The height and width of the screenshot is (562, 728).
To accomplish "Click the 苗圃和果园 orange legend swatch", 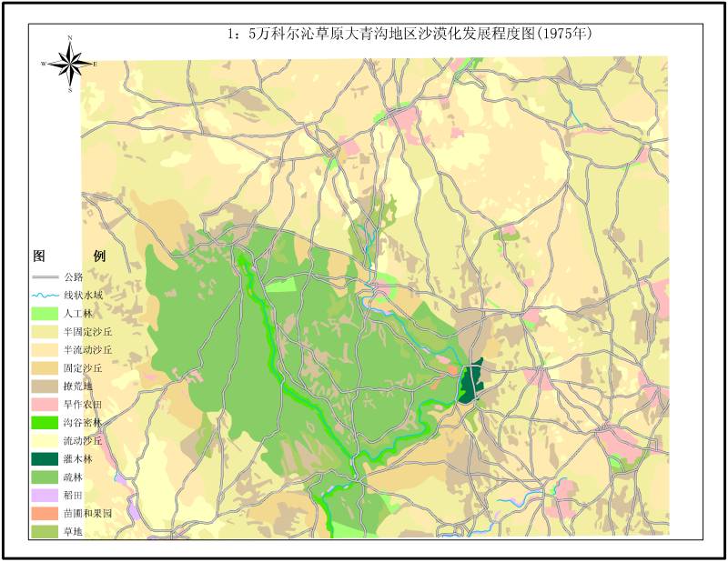I will click(x=45, y=514).
